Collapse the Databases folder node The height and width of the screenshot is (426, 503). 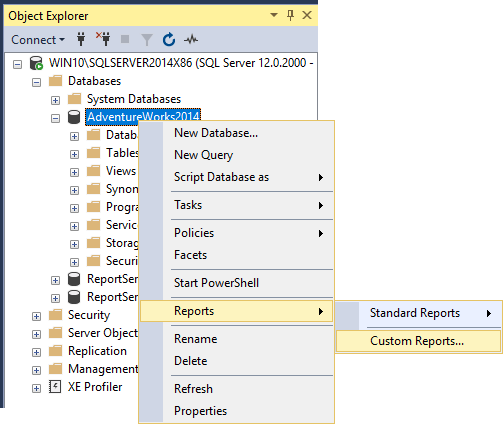(x=36, y=82)
